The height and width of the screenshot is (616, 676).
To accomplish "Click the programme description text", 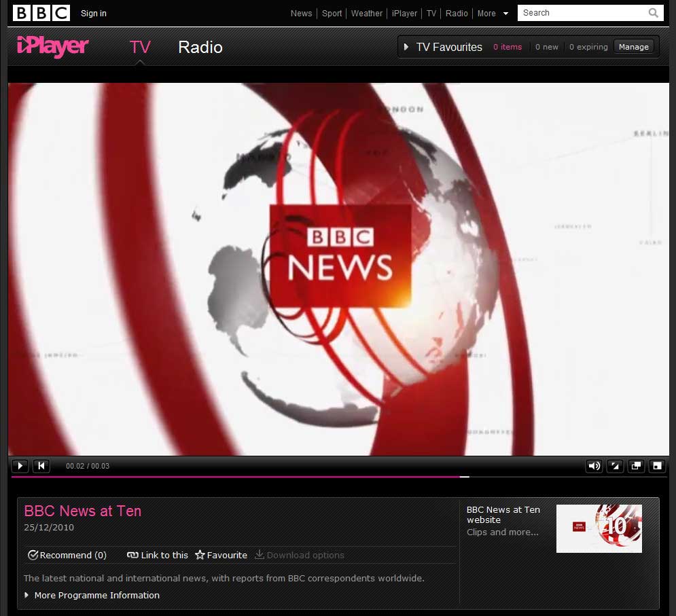I will tap(224, 578).
